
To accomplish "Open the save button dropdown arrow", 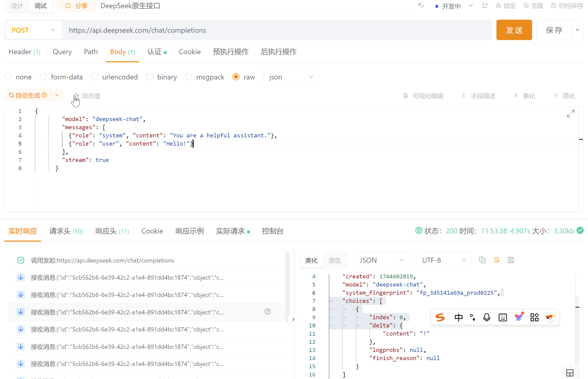I will (x=578, y=30).
